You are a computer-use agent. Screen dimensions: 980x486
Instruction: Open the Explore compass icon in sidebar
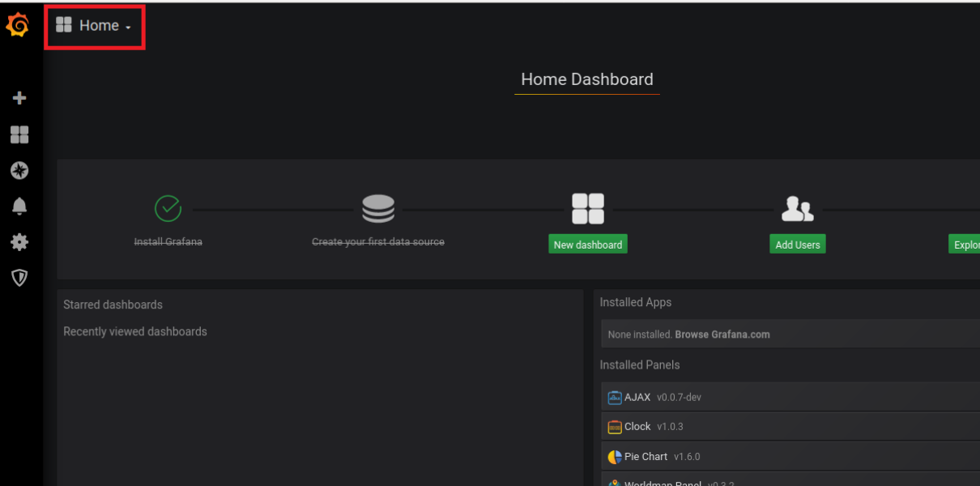tap(19, 170)
